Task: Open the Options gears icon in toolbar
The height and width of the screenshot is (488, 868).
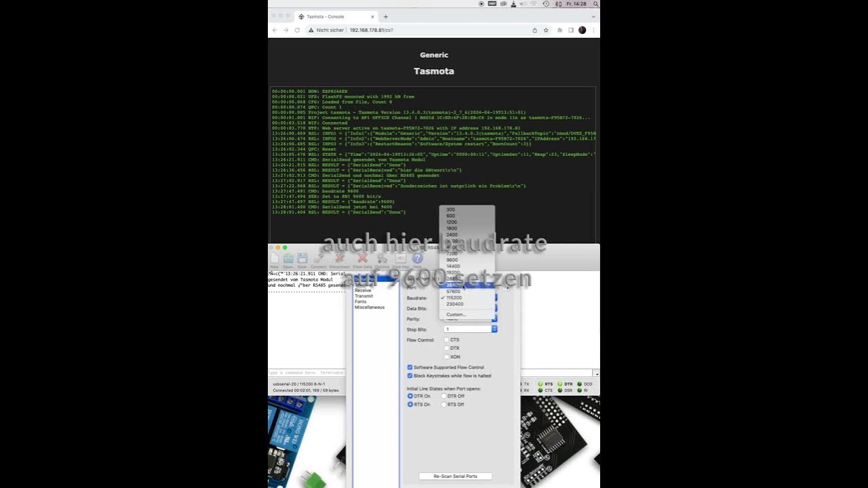Action: pos(382,258)
